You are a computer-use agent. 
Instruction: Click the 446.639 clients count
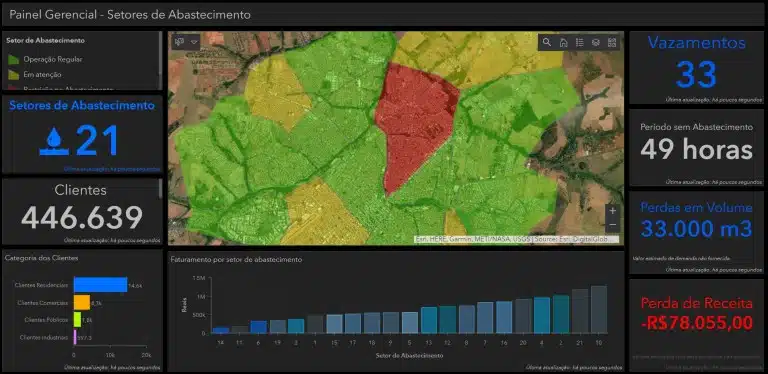[x=82, y=218]
